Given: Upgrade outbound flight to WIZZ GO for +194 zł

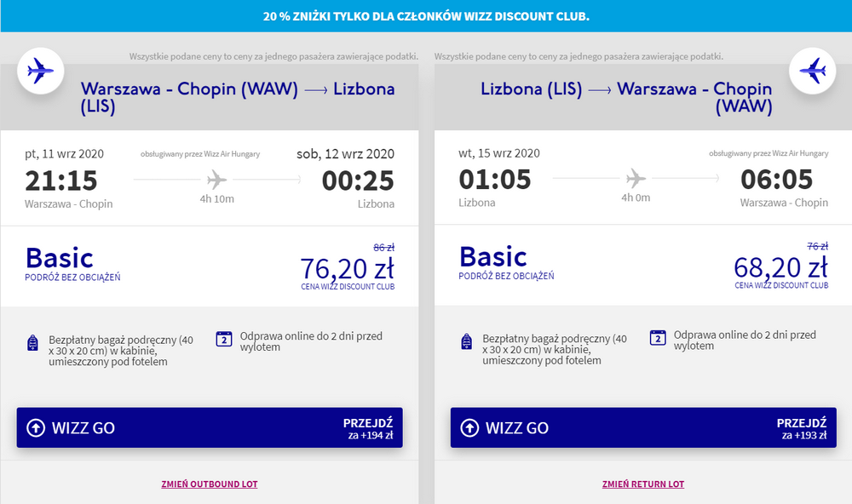Looking at the screenshot, I should [210, 428].
